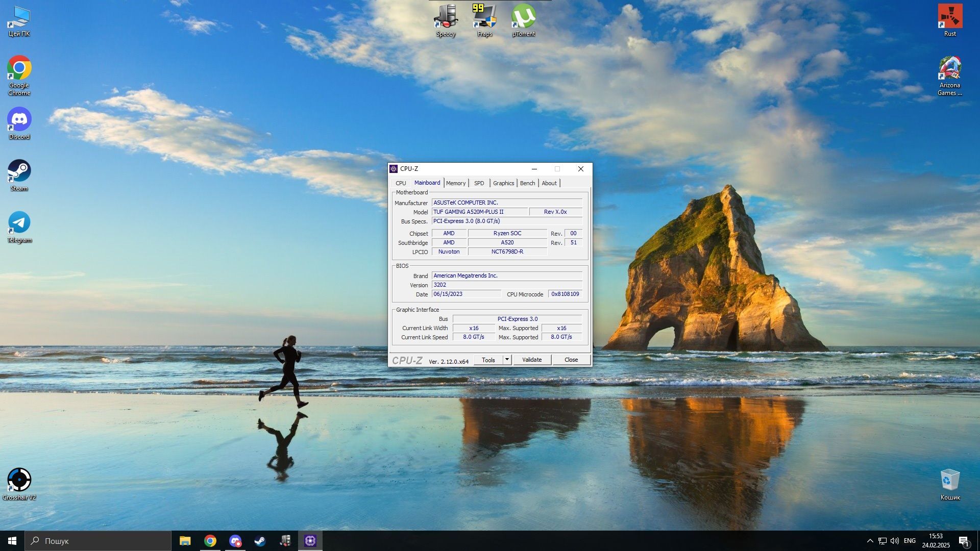Click the American Megatrends Inc. BIOS brand
The width and height of the screenshot is (980, 551).
click(507, 275)
